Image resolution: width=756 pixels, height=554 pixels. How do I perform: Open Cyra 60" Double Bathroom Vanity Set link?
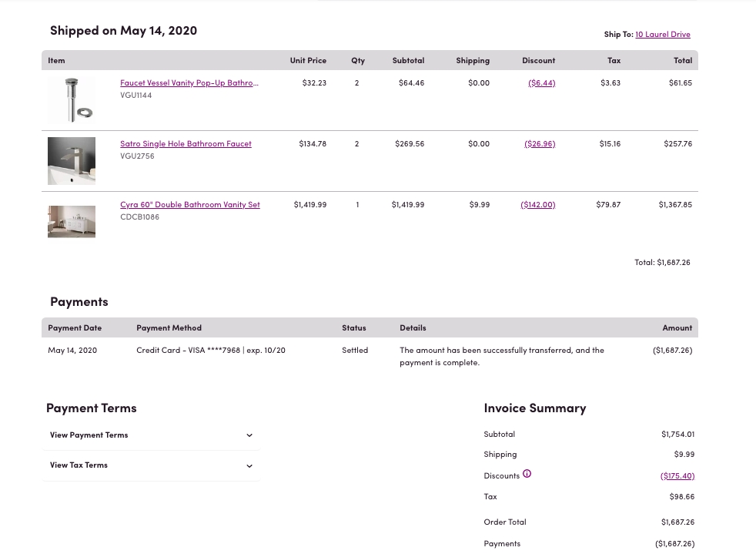(190, 204)
